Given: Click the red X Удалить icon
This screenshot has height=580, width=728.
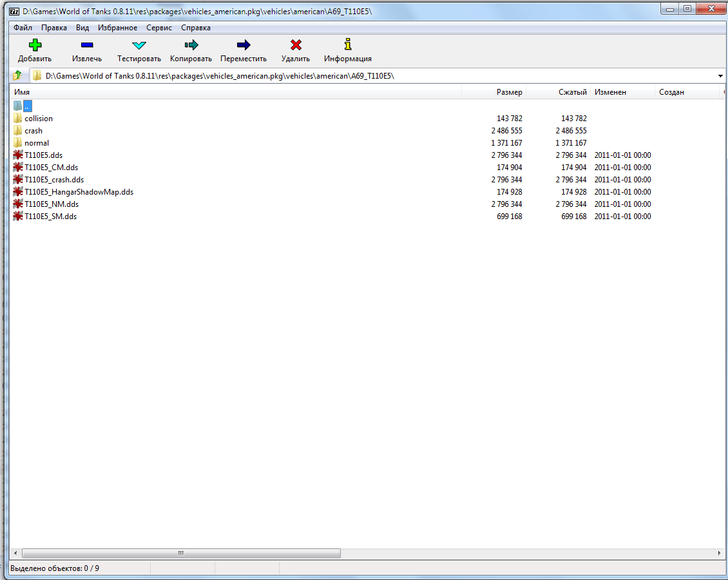Looking at the screenshot, I should 296,45.
